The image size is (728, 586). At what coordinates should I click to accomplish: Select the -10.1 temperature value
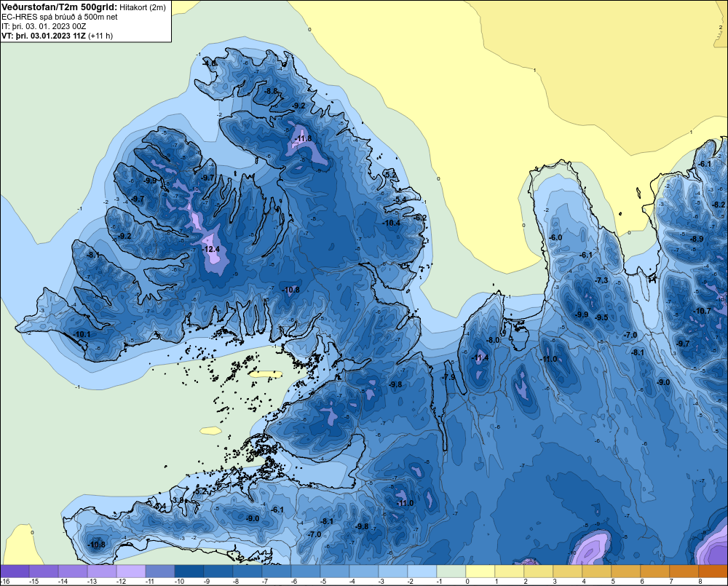(82, 334)
